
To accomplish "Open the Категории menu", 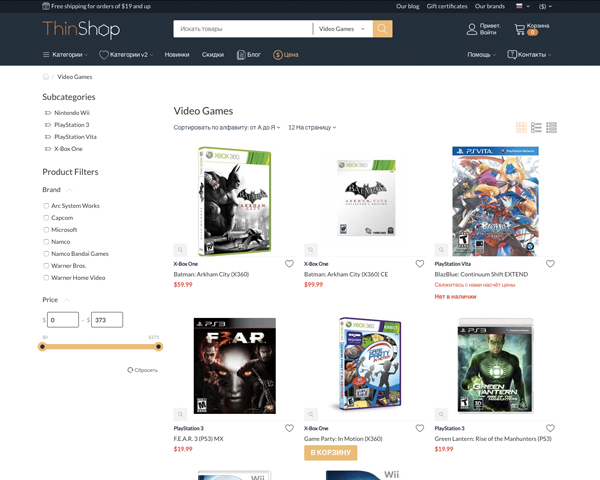I will click(x=65, y=55).
